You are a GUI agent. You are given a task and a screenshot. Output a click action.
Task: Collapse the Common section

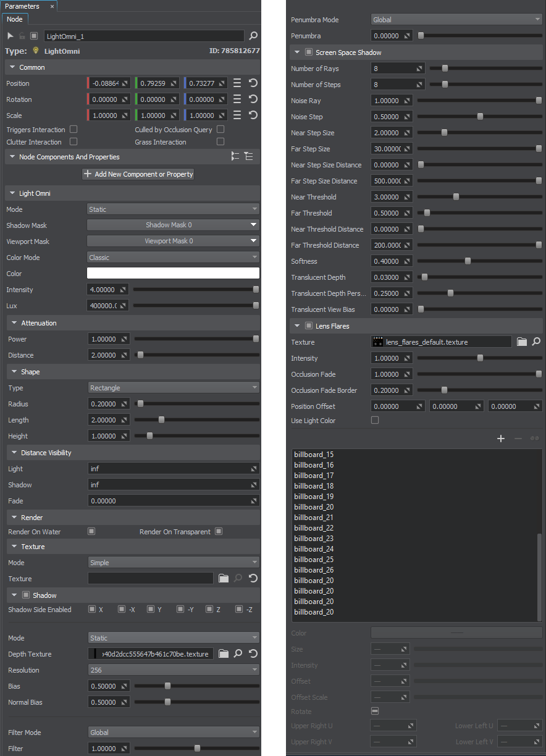point(12,67)
